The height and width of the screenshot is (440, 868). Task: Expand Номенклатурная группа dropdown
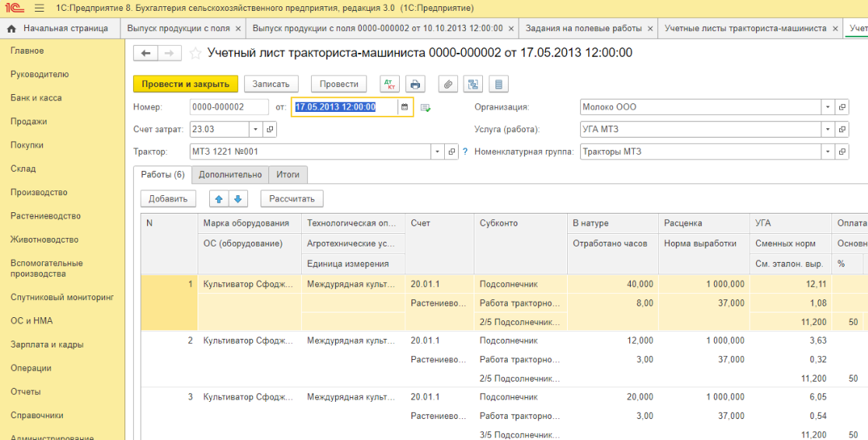tap(828, 152)
